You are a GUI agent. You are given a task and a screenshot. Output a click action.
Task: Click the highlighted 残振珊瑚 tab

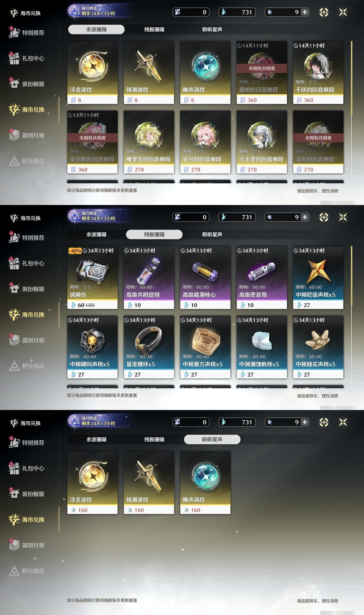click(x=154, y=234)
